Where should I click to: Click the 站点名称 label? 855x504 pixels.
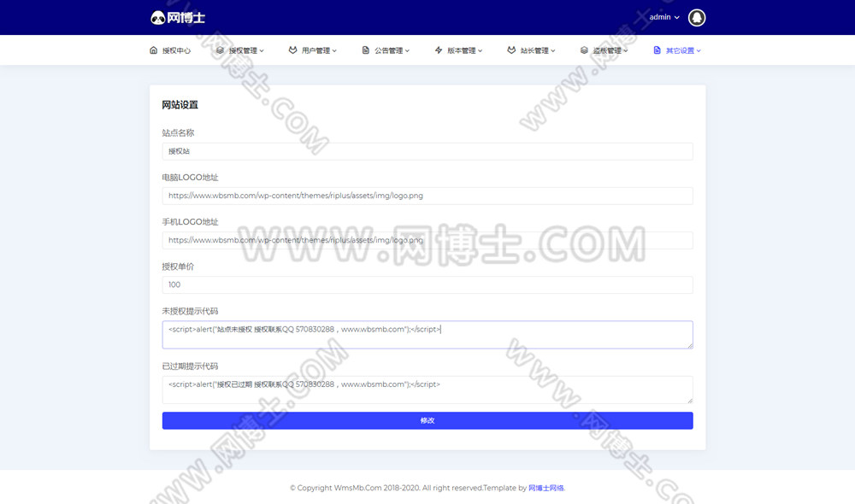click(178, 133)
